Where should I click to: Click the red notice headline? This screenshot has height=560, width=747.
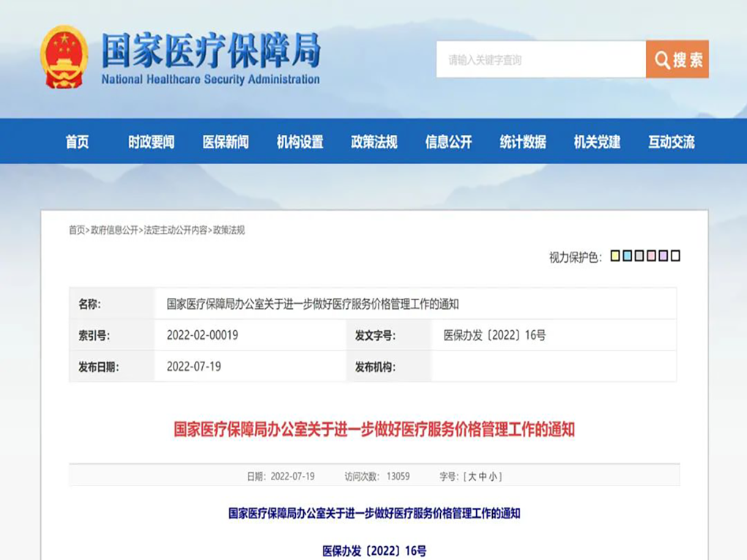(374, 430)
